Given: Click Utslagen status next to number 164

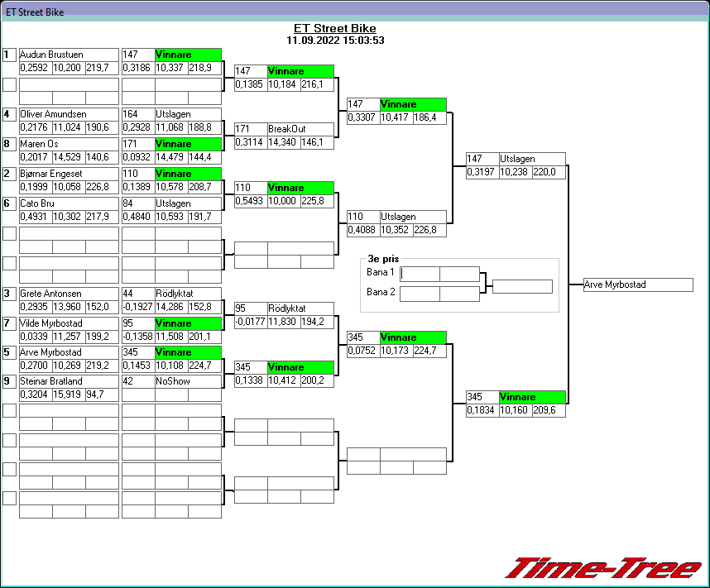Looking at the screenshot, I should pos(188,114).
